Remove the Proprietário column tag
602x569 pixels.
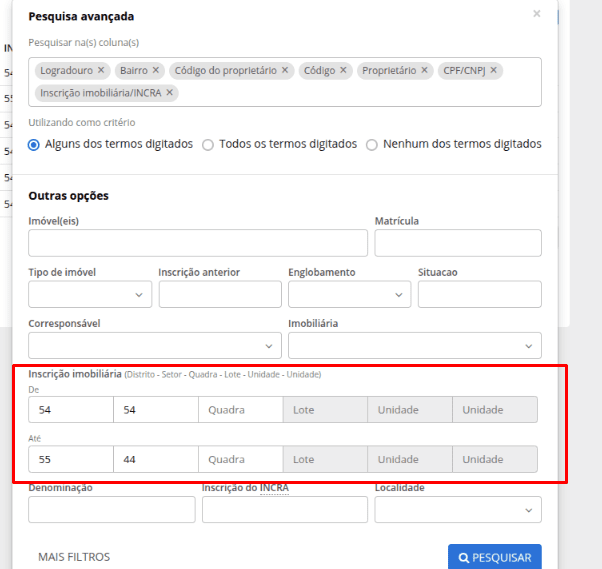425,71
